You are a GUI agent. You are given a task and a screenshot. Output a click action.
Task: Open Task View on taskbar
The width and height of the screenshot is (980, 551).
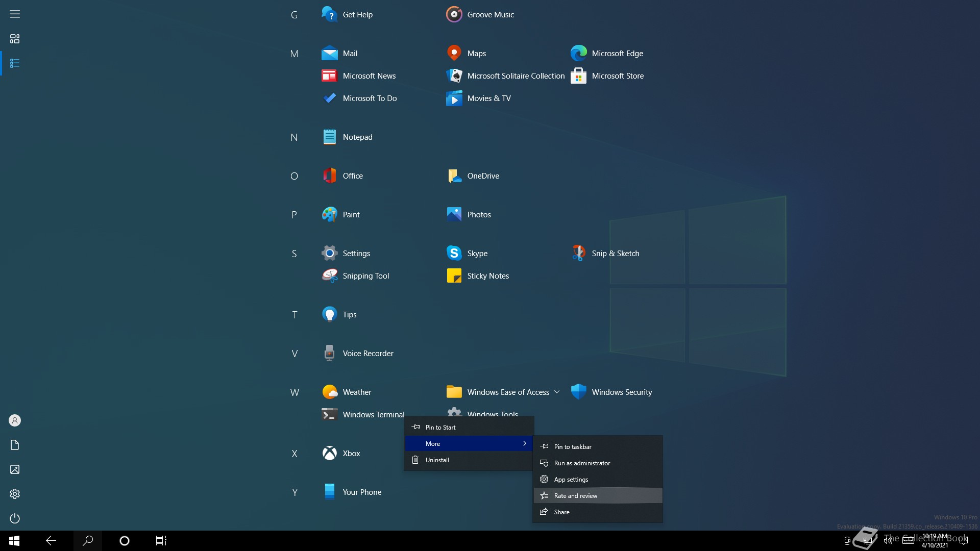click(161, 541)
